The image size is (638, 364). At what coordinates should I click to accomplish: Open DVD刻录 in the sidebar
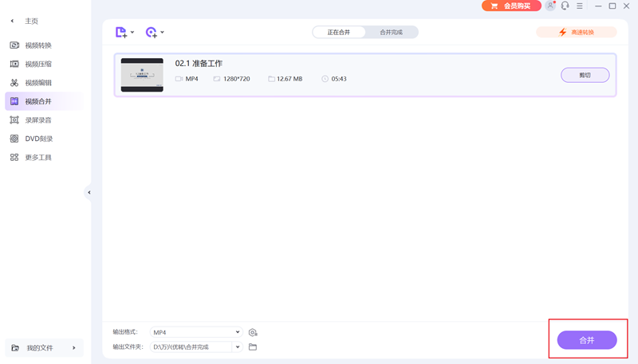coord(38,139)
